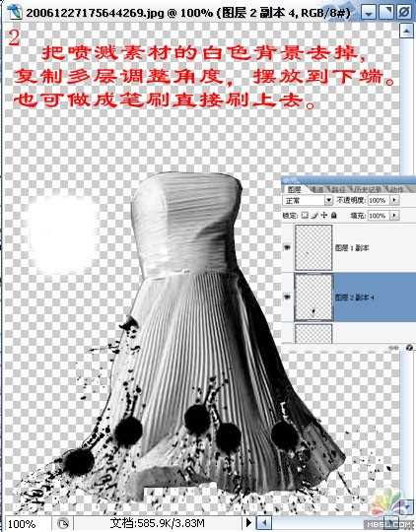Click the layer style icon at panel bottom
The height and width of the screenshot is (532, 416).
[409, 348]
